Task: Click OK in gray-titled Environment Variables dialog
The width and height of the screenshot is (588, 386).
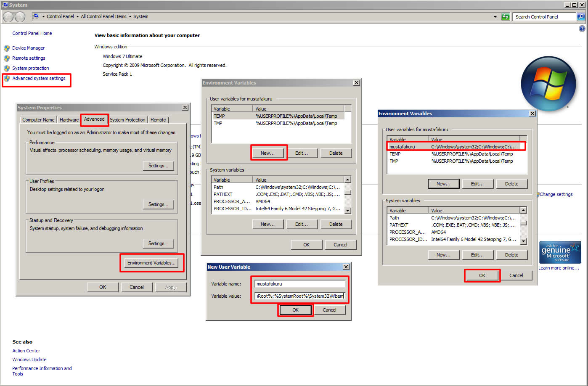Action: 307,245
